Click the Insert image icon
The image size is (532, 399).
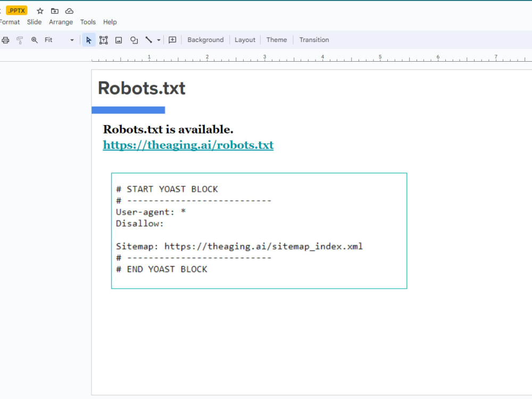click(119, 40)
